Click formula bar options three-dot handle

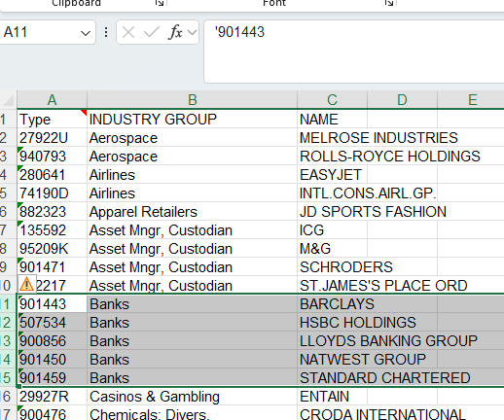pos(106,32)
